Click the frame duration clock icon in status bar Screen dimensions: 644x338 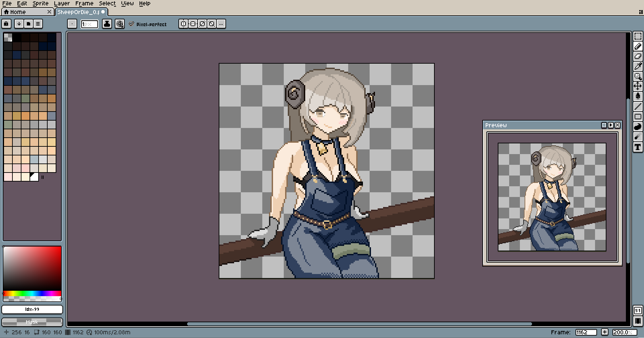pos(89,332)
